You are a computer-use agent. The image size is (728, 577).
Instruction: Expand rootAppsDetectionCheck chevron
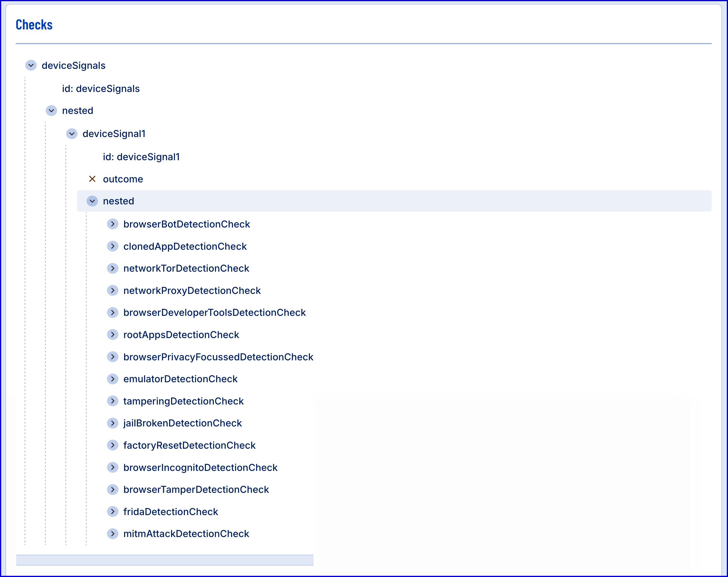tap(112, 334)
